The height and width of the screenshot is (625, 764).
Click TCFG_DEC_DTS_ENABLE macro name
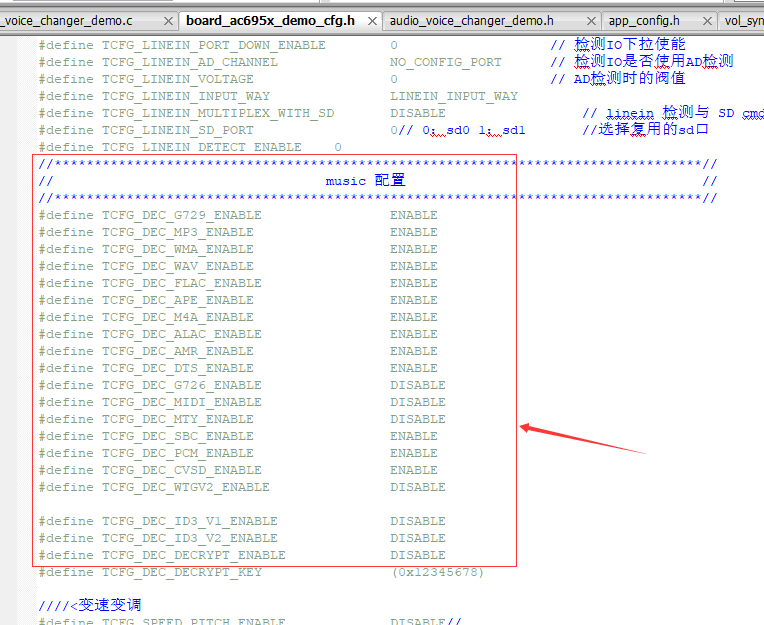click(x=178, y=369)
